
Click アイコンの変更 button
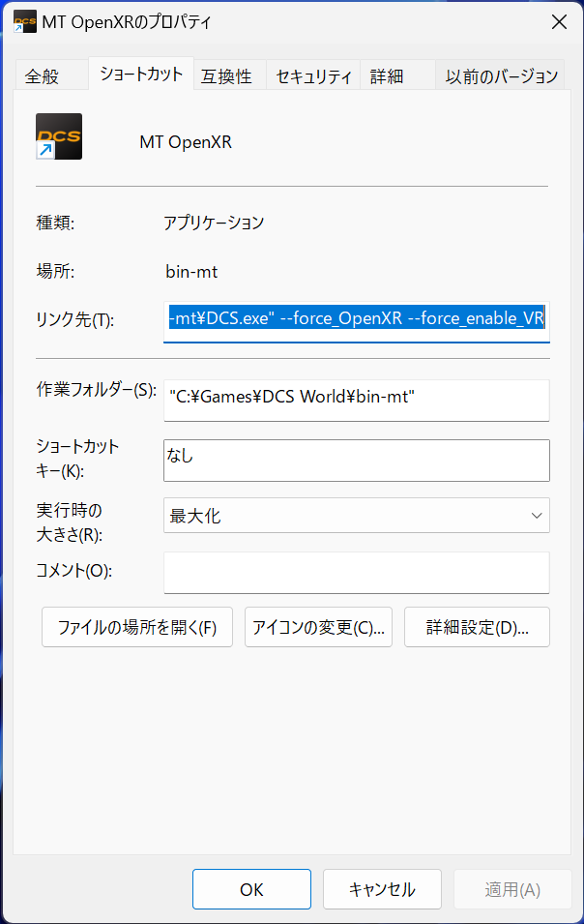pos(318,627)
